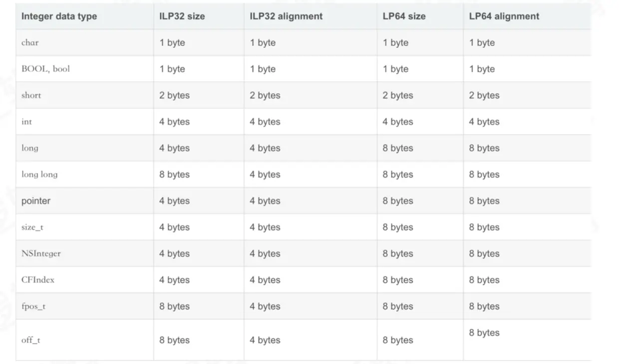Click the LP64 alignment value for off_t
The height and width of the screenshot is (364, 619).
[x=484, y=333]
